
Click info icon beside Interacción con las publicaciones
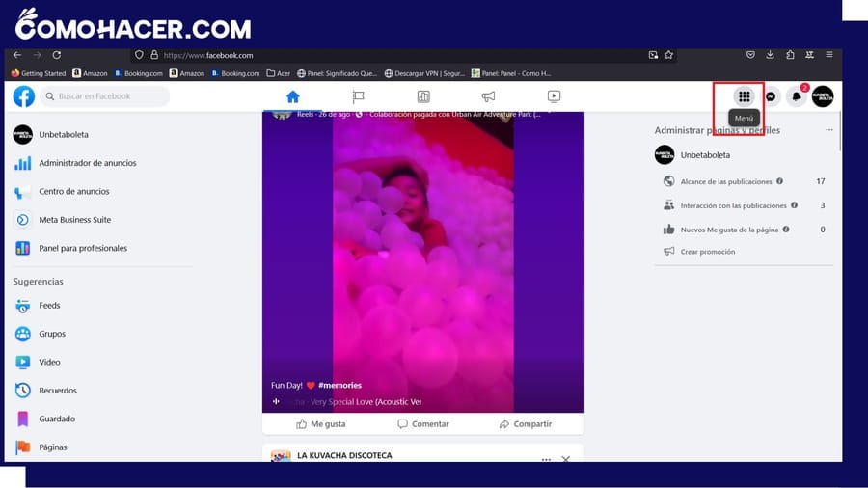[x=795, y=205]
